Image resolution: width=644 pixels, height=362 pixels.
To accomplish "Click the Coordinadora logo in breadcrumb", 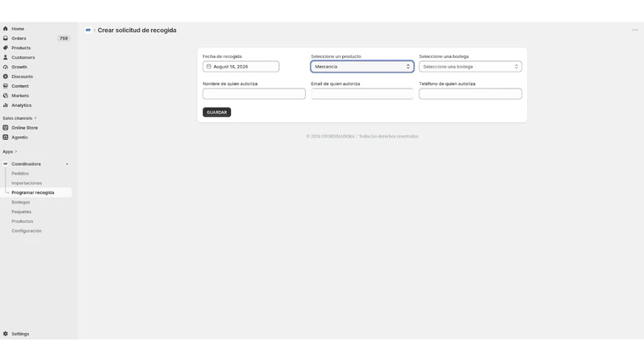I will point(88,30).
